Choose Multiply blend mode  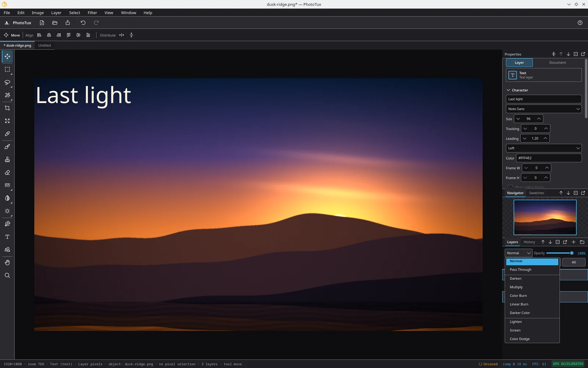(x=532, y=287)
